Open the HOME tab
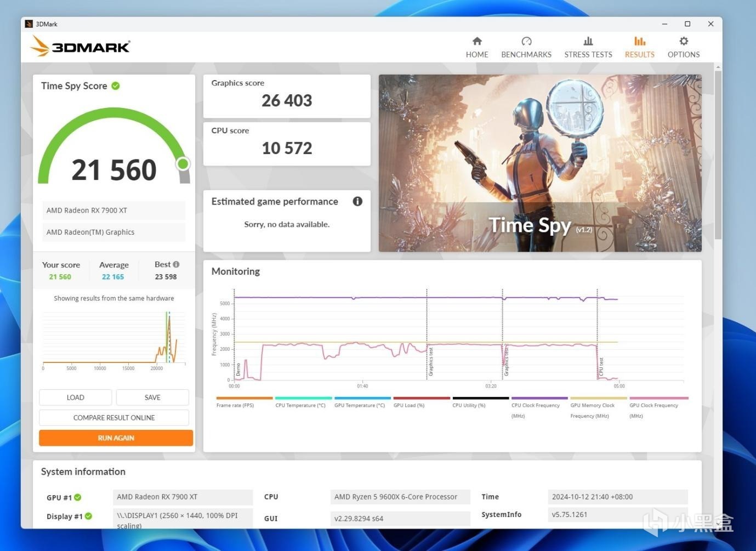Screen dimensions: 756x551 (477, 47)
